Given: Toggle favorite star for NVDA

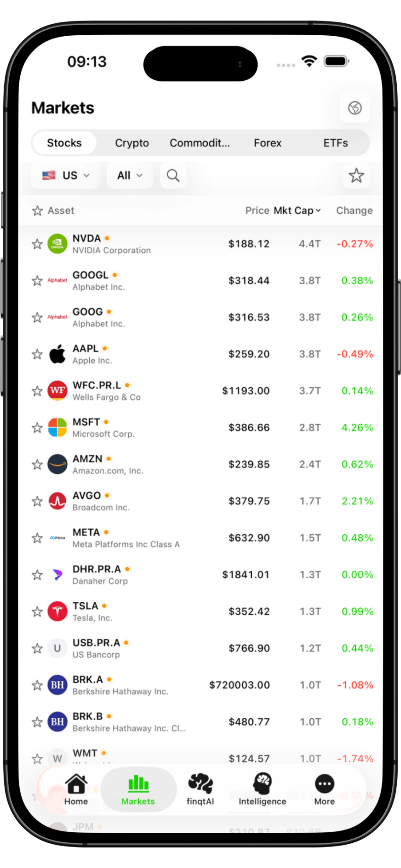Looking at the screenshot, I should [37, 244].
